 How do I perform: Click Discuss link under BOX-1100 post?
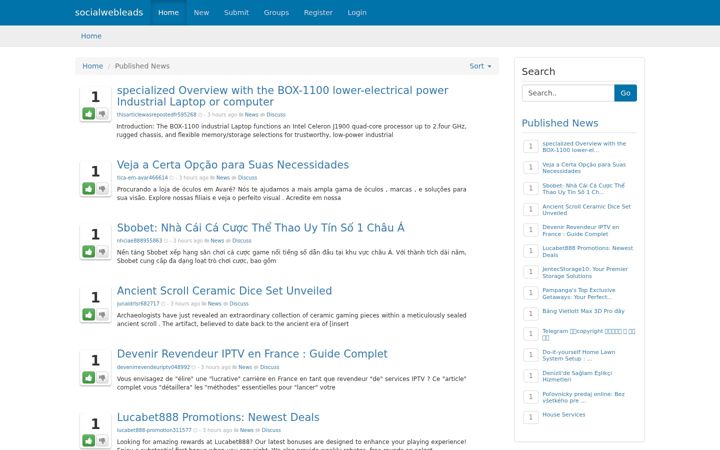point(276,115)
